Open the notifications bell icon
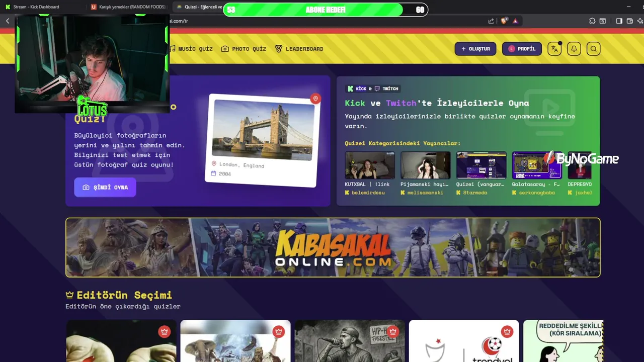Screen dimensions: 644x362 coord(574,49)
